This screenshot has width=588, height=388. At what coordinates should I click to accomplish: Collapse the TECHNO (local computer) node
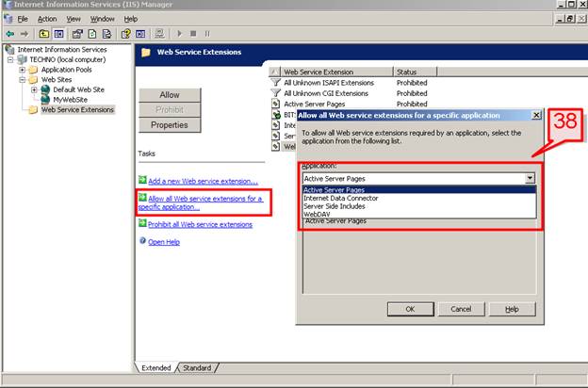[10, 59]
